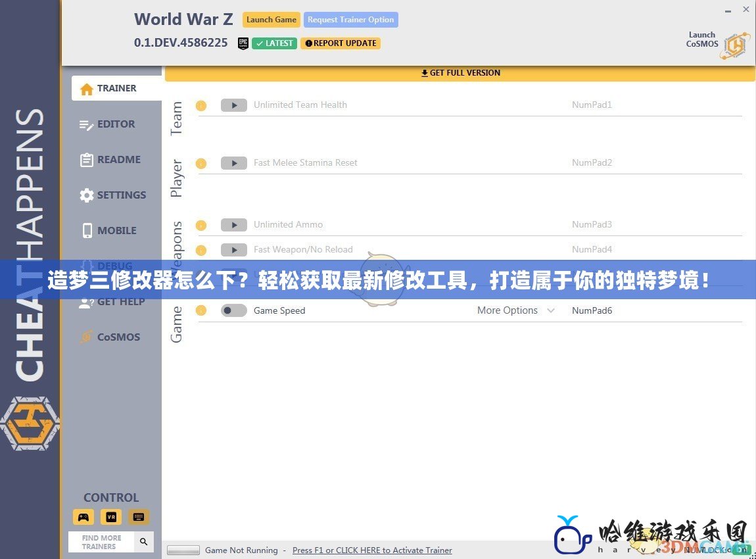Click info icon for Fast Weapon/No Reload
Image resolution: width=756 pixels, height=559 pixels.
201,250
